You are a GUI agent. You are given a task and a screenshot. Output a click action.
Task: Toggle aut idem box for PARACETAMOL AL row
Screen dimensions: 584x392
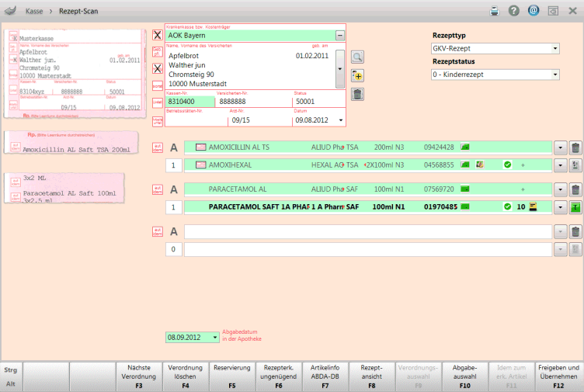(x=158, y=190)
